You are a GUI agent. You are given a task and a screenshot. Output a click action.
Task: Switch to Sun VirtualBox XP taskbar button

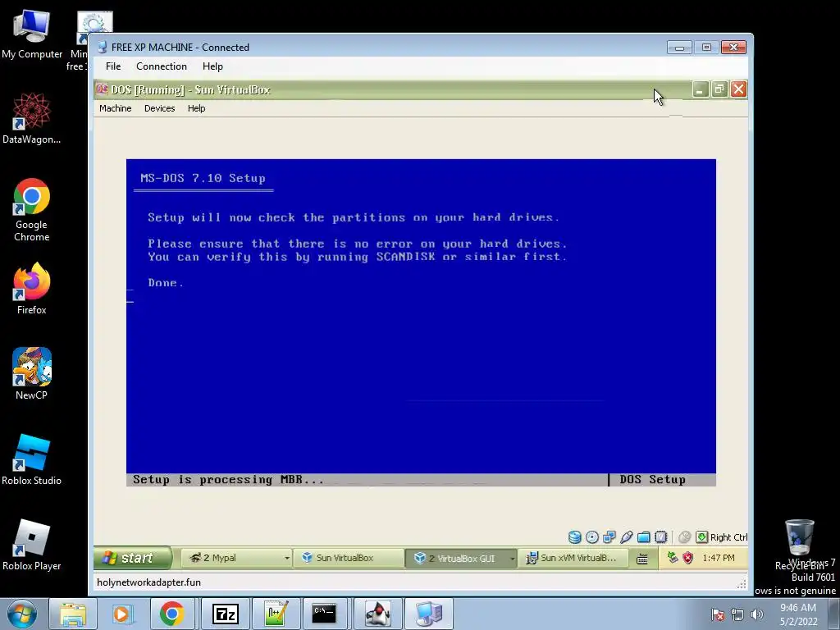348,558
